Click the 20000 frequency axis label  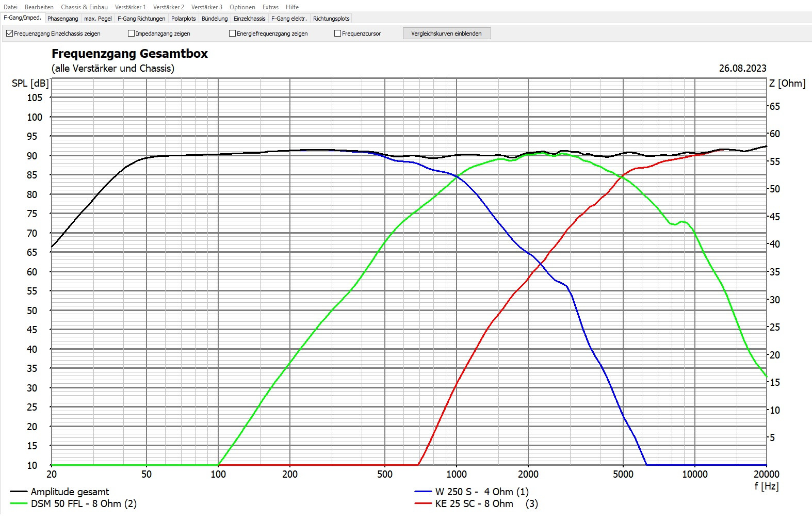pos(767,474)
